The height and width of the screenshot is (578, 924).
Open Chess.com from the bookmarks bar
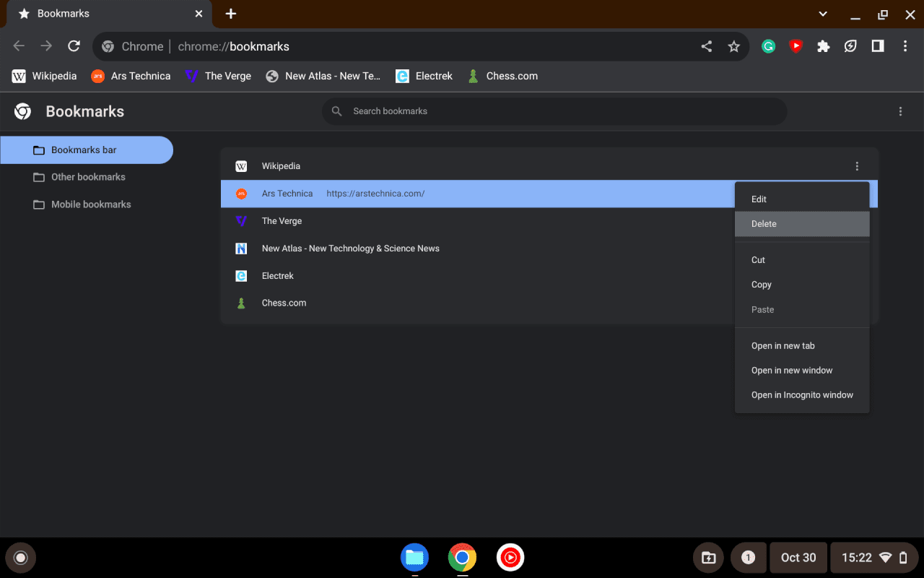point(502,76)
